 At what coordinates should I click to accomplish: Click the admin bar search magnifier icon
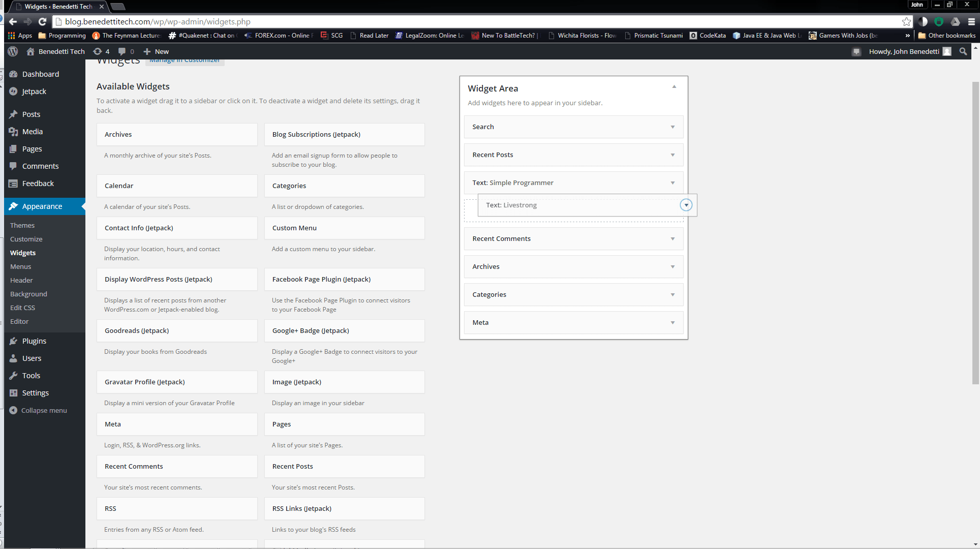tap(963, 51)
